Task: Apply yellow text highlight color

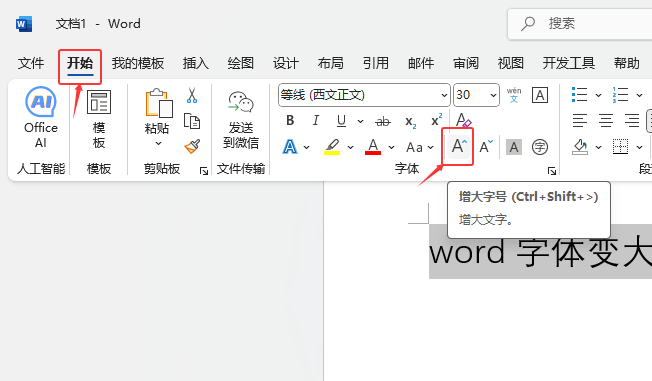Action: click(332, 147)
